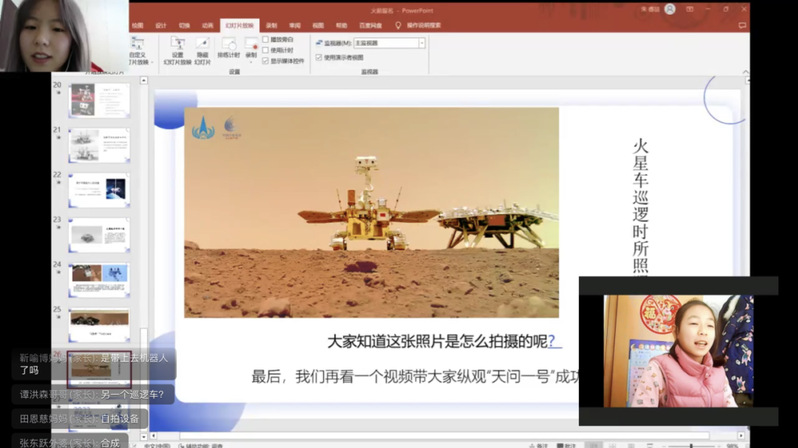Click the share icon at ribbon right
798x448 pixels.
point(742,26)
